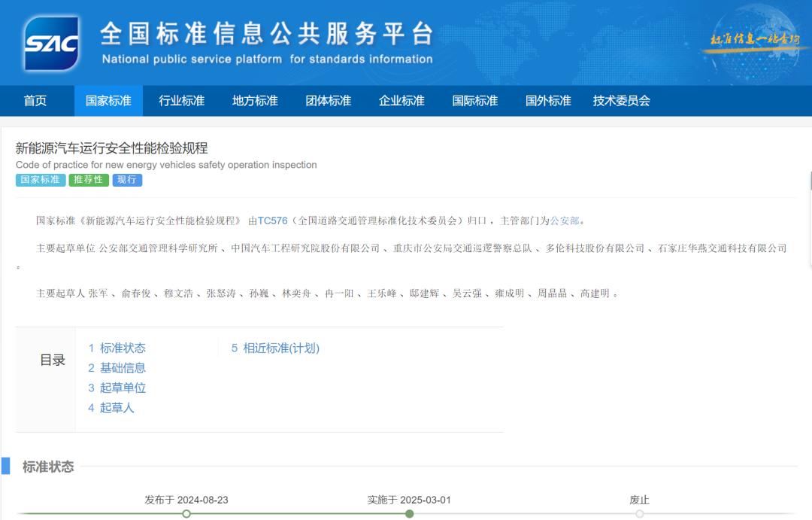
Task: Go to 4 起草人 in contents
Action: pyautogui.click(x=111, y=408)
